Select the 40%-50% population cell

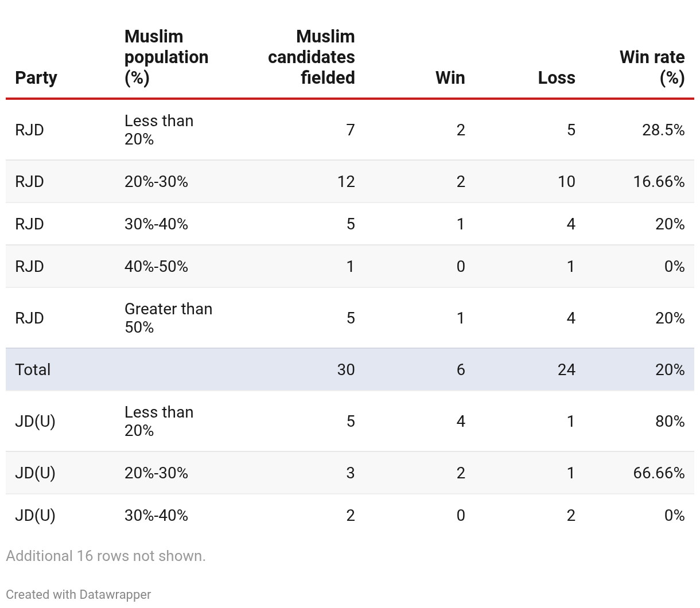click(x=156, y=266)
